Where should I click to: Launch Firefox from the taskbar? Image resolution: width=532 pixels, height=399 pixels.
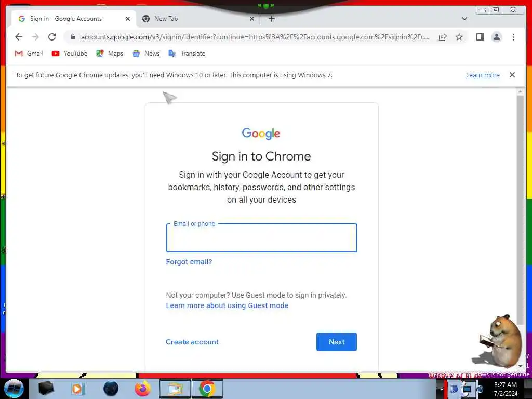pyautogui.click(x=143, y=389)
